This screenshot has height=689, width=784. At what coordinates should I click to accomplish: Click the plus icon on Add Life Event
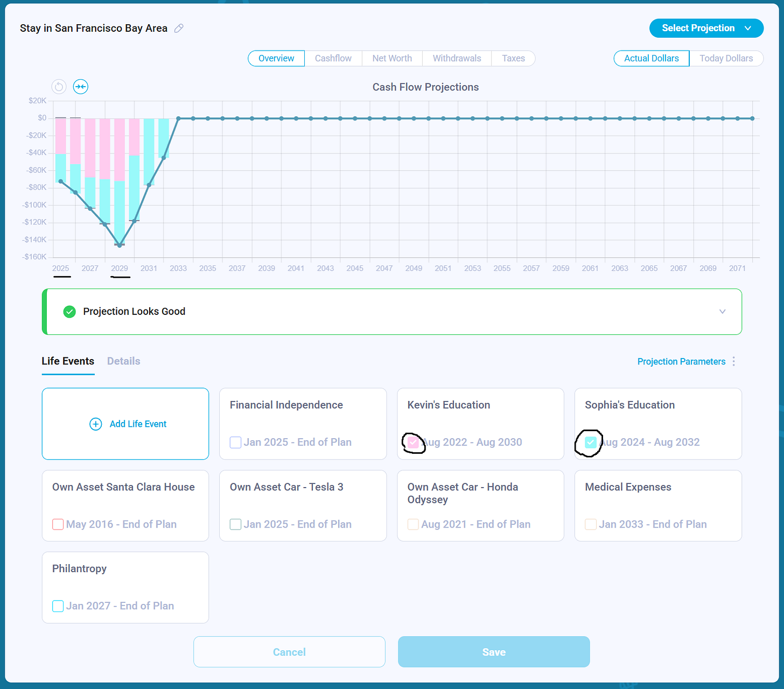95,424
